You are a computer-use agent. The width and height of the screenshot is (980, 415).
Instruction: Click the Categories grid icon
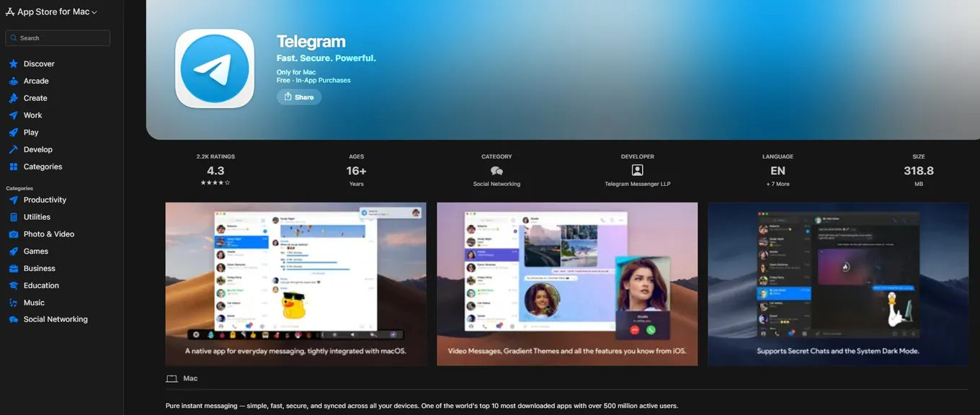(13, 167)
